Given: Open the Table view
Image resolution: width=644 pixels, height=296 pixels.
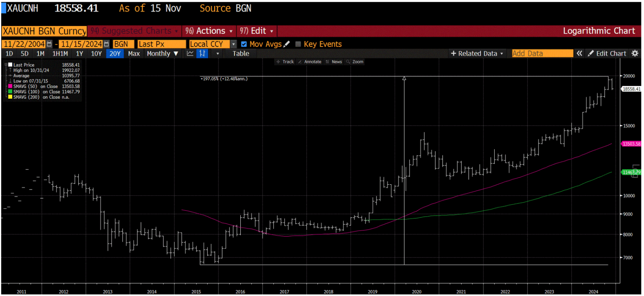Looking at the screenshot, I should [241, 53].
